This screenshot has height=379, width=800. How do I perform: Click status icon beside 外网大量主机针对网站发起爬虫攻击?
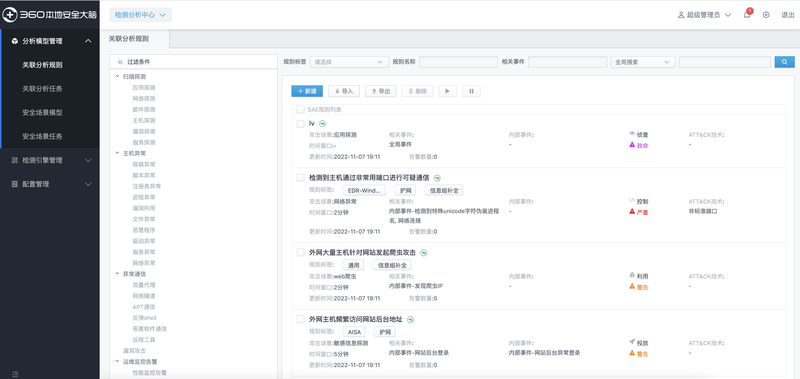point(423,252)
